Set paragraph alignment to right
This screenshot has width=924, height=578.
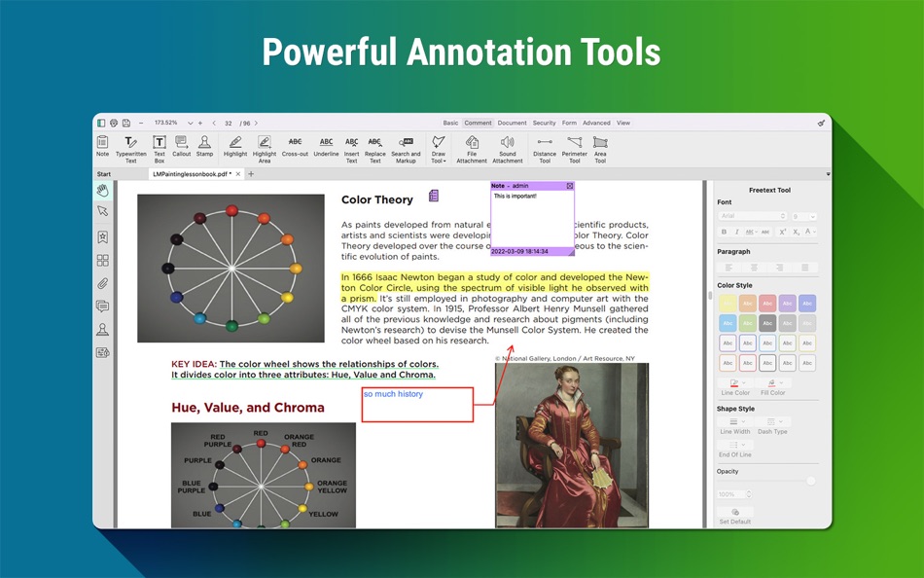780,268
